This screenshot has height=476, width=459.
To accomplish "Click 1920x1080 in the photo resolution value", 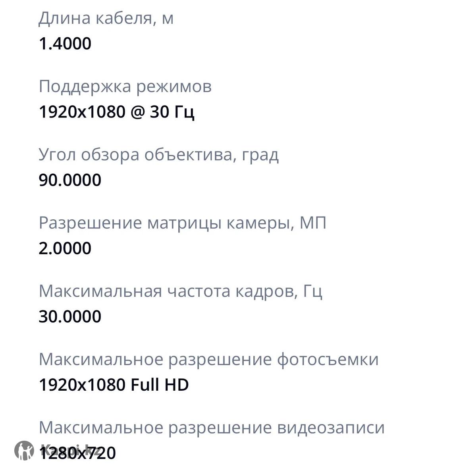I will 82,385.
